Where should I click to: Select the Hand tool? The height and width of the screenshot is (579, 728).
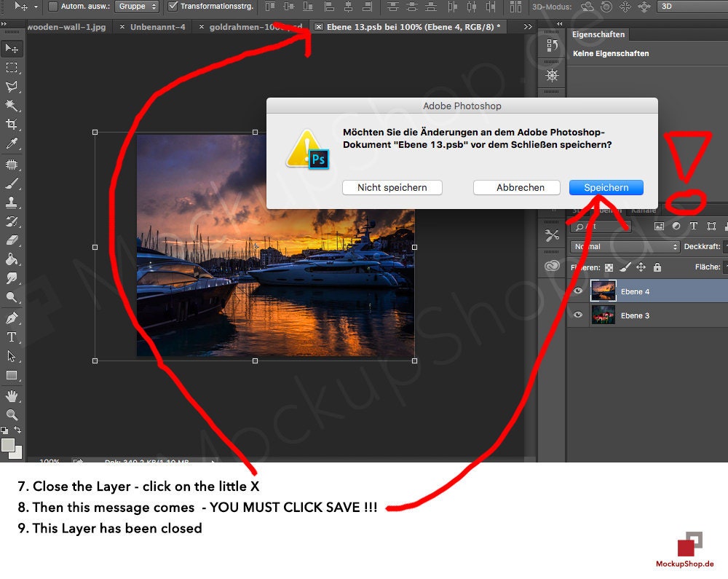click(12, 396)
